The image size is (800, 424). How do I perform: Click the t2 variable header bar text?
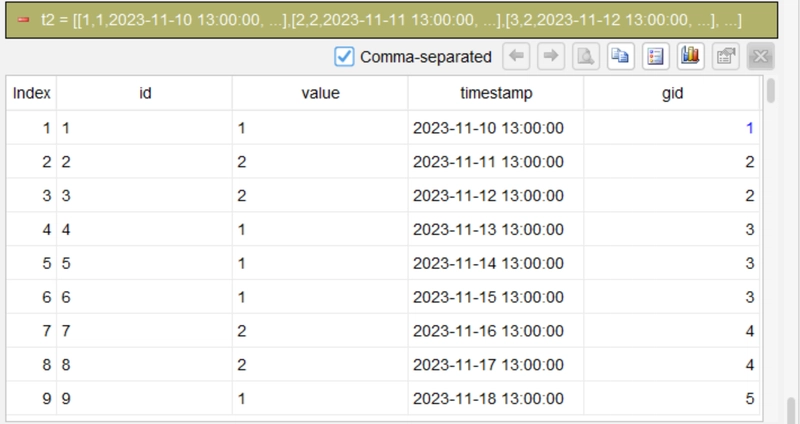coord(391,20)
